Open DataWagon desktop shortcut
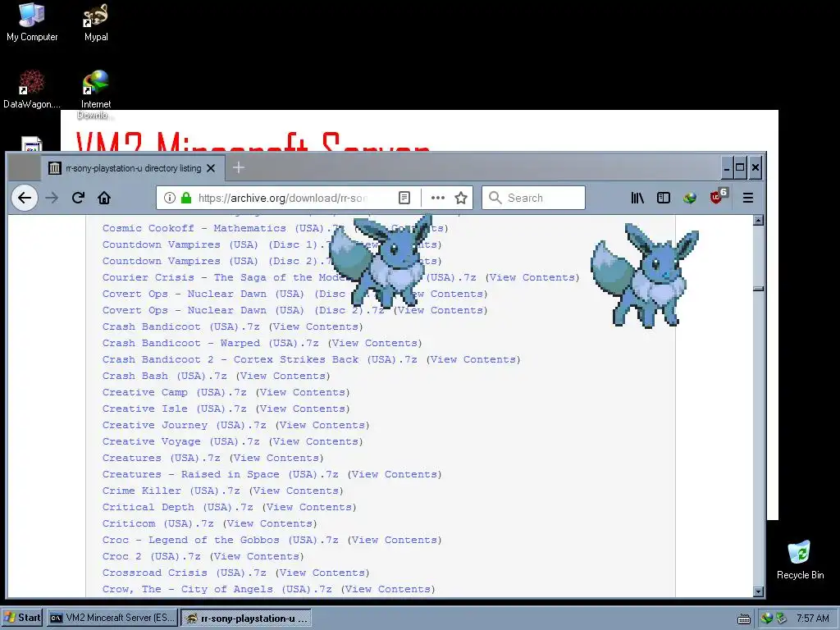 [32, 89]
